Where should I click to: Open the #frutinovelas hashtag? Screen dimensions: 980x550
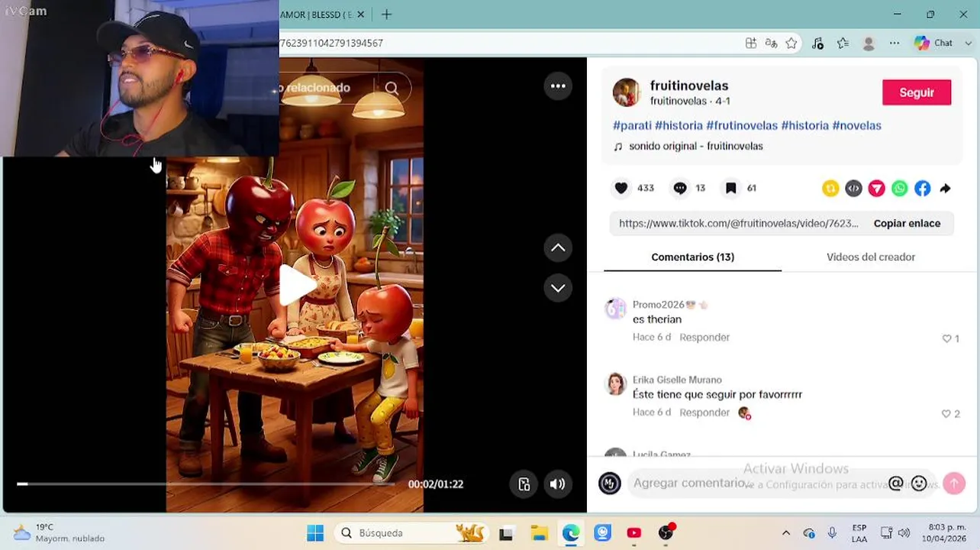coord(742,125)
